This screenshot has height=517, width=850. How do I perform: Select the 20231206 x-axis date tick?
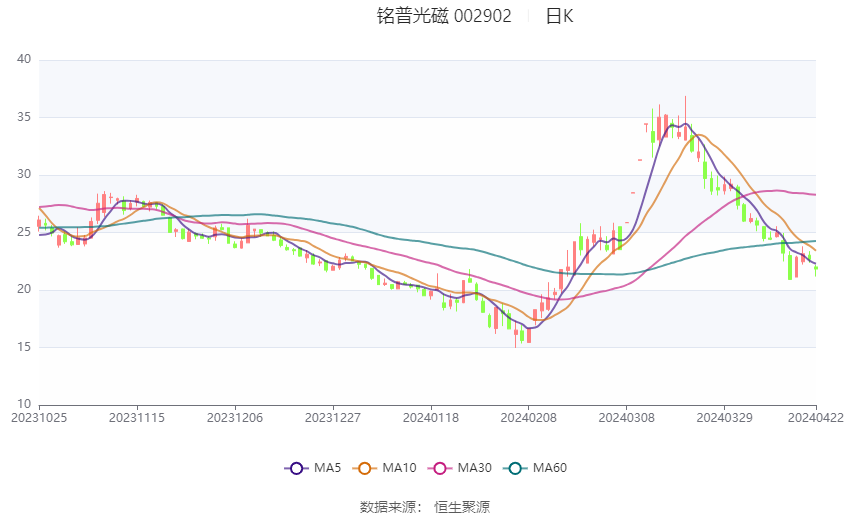click(235, 418)
